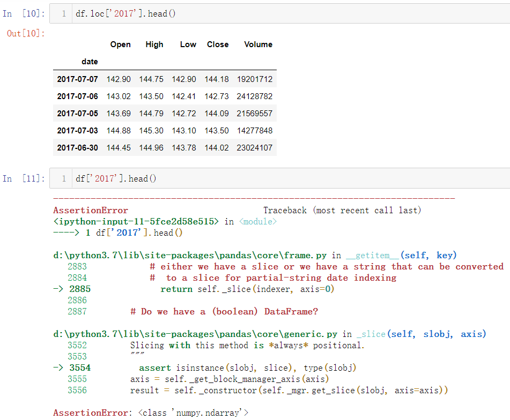Click High value 144.96
Screen dimensions: 510x420
point(151,148)
